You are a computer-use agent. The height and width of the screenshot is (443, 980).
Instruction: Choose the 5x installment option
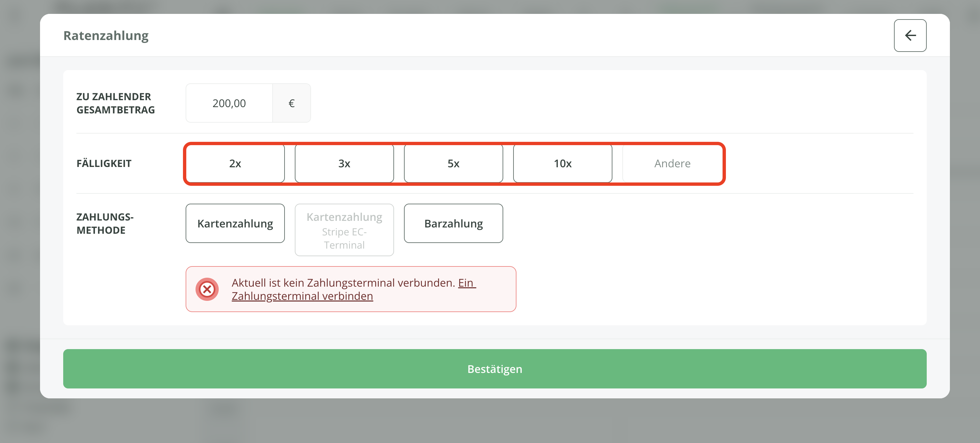point(453,164)
